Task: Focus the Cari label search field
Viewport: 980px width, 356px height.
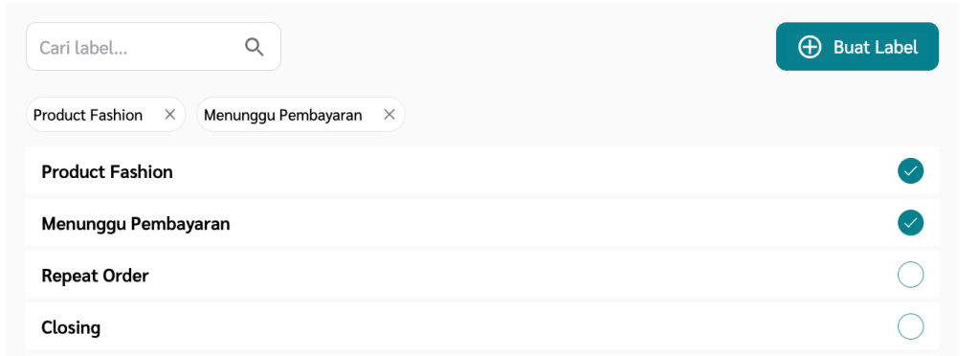Action: pyautogui.click(x=153, y=47)
